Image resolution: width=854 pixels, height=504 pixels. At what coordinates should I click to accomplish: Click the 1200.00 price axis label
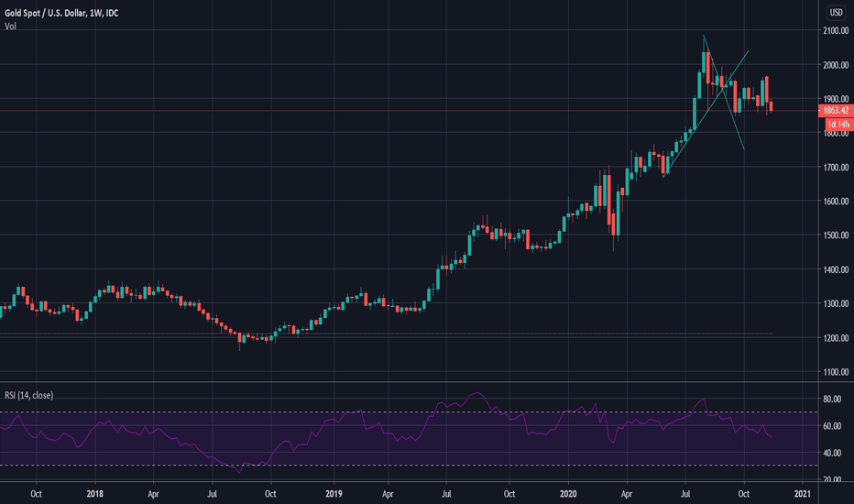(836, 338)
